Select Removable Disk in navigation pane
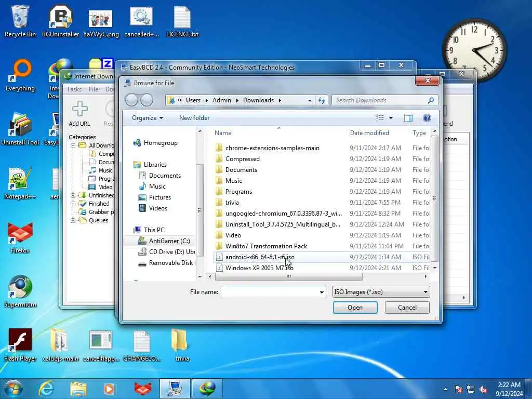 (167, 263)
